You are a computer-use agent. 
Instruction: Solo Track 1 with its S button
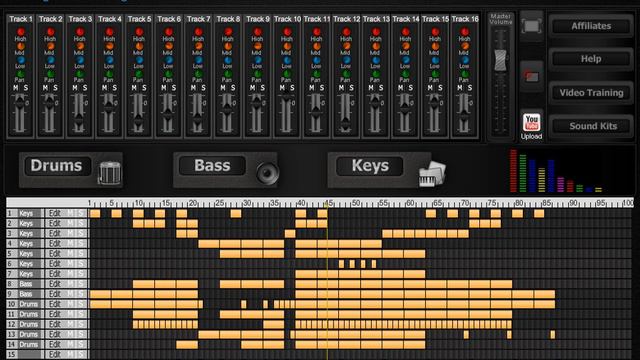26,88
